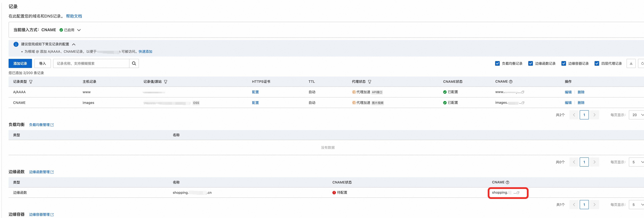The height and width of the screenshot is (218, 644).
Task: Click the record value/origin filter icon
Action: [165, 82]
